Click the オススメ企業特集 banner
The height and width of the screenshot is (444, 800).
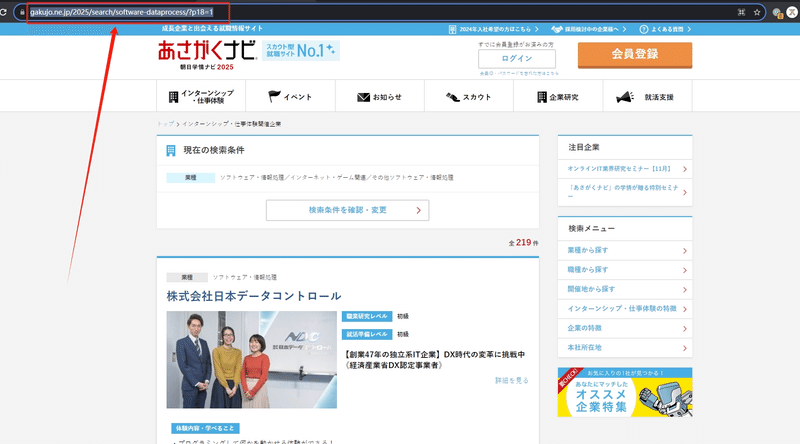pos(625,392)
